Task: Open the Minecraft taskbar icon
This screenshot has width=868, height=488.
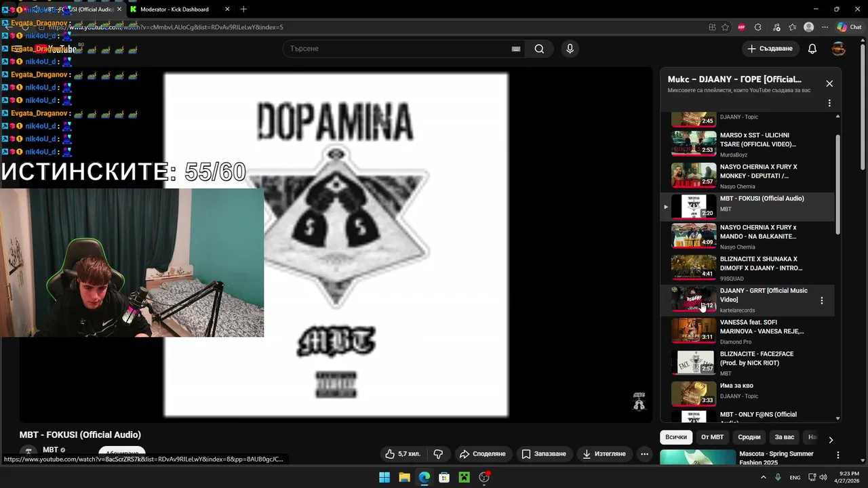Action: pyautogui.click(x=464, y=477)
